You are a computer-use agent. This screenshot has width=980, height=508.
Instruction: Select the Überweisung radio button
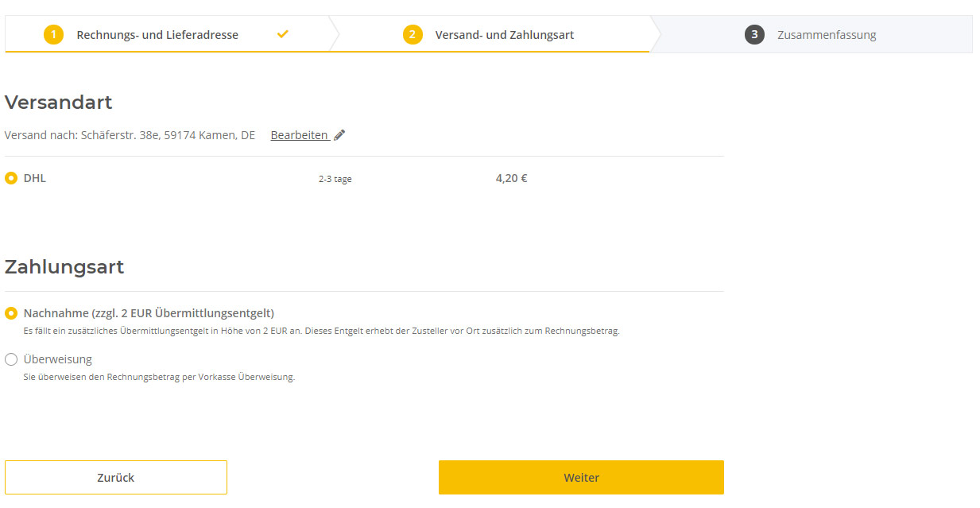11,359
